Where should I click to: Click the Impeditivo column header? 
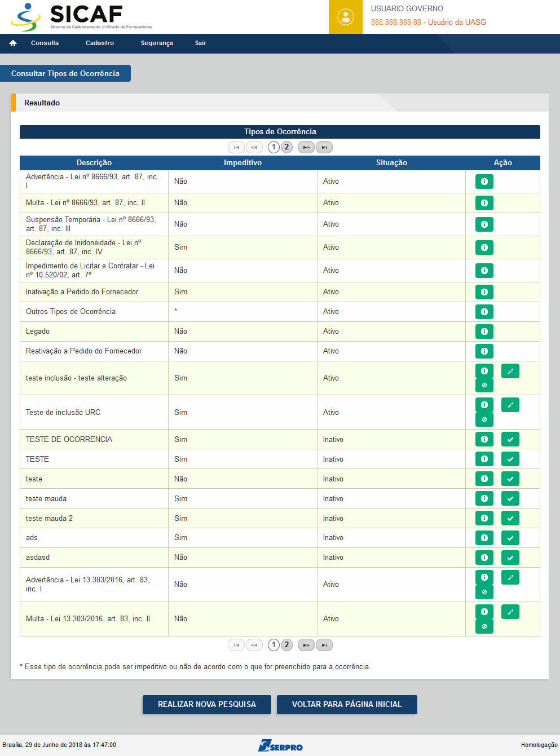[242, 163]
